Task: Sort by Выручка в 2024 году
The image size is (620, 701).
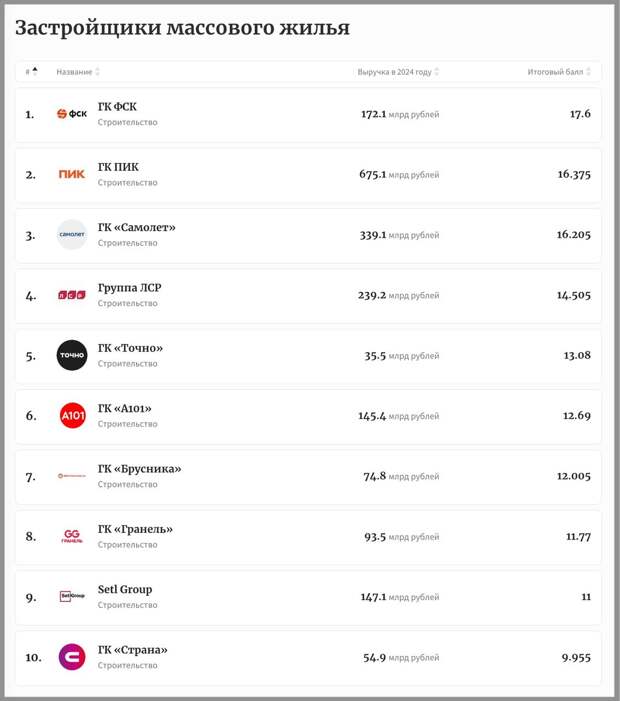Action: [398, 72]
